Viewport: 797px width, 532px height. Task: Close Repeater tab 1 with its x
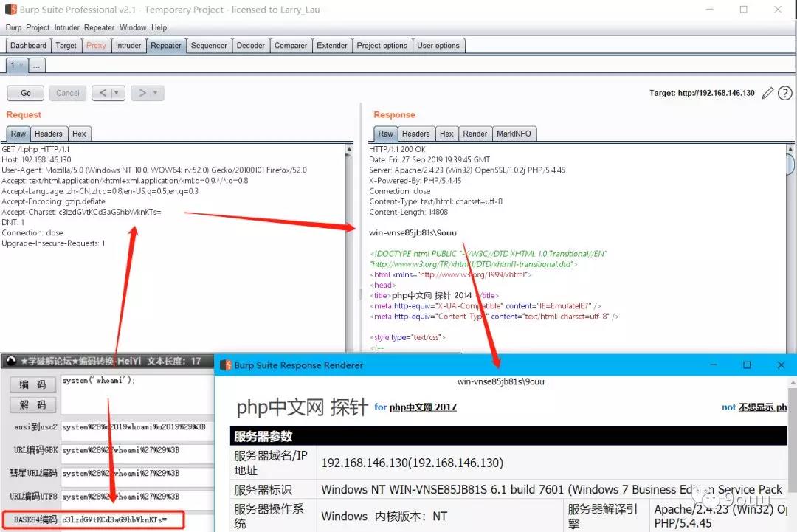pos(21,66)
